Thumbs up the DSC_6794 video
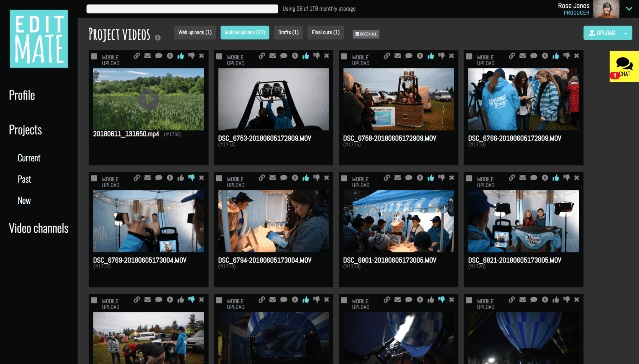Viewport: 639px width, 364px height. coord(306,178)
